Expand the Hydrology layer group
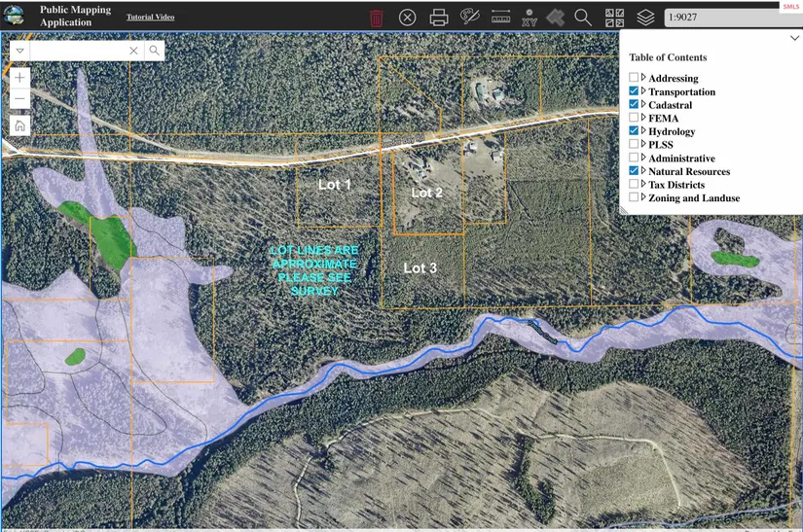The height and width of the screenshot is (532, 803). (x=643, y=130)
